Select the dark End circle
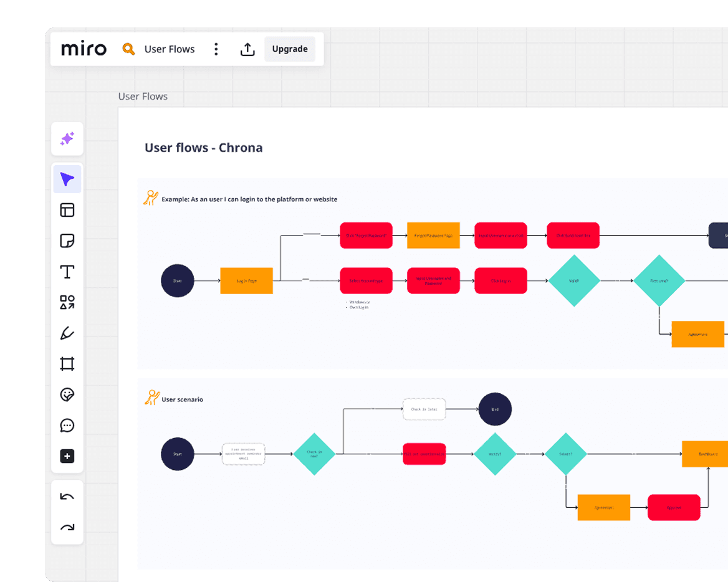The height and width of the screenshot is (582, 728). coord(495,409)
